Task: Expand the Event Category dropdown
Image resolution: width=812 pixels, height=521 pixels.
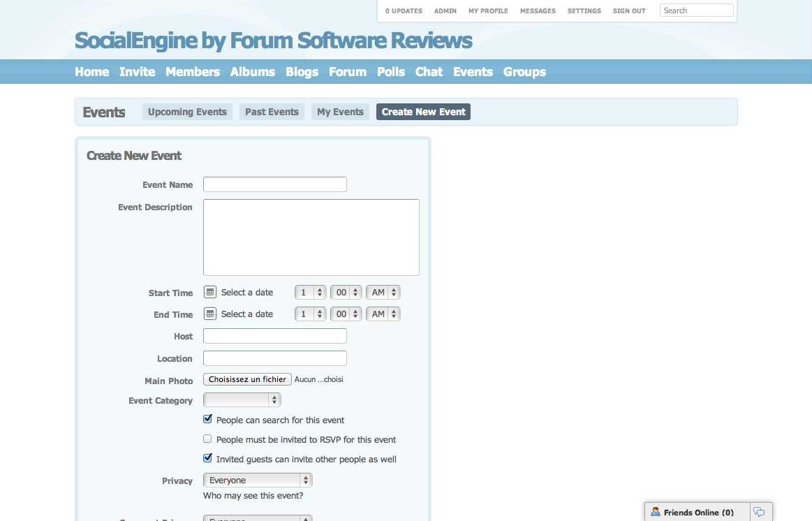Action: click(242, 399)
